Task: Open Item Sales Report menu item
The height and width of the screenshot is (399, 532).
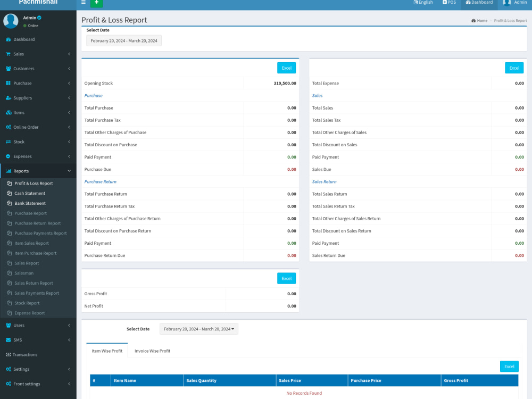Action: pyautogui.click(x=31, y=243)
